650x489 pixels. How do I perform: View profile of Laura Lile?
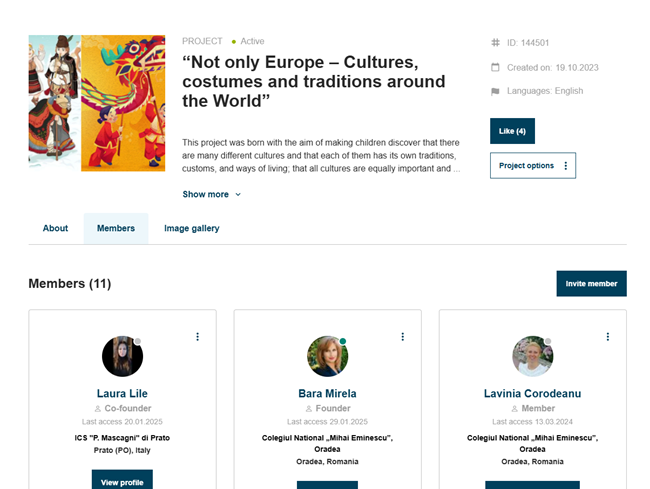pos(122,480)
